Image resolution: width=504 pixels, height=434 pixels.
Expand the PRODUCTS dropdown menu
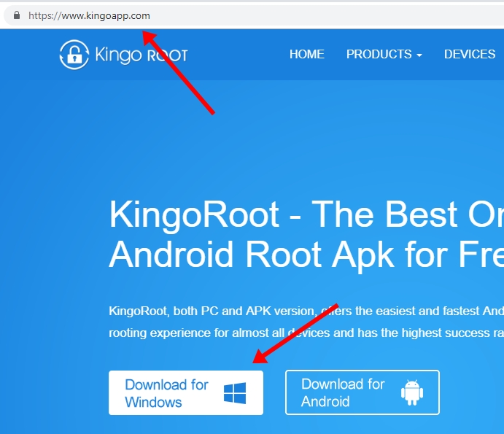click(x=384, y=54)
